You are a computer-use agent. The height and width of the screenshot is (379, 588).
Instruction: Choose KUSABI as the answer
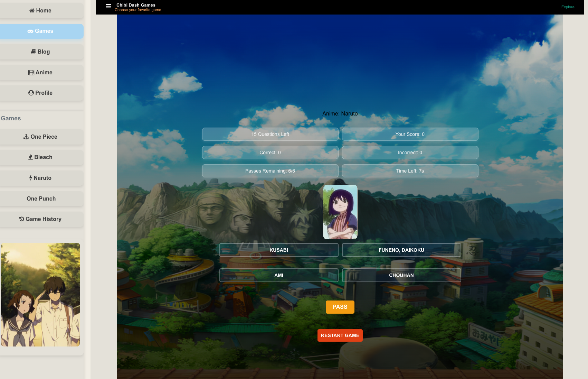point(278,250)
